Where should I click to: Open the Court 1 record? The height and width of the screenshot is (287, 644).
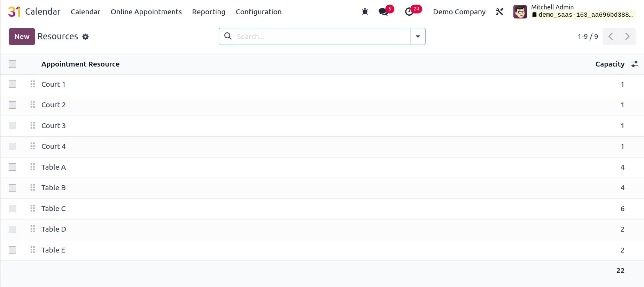click(x=53, y=84)
